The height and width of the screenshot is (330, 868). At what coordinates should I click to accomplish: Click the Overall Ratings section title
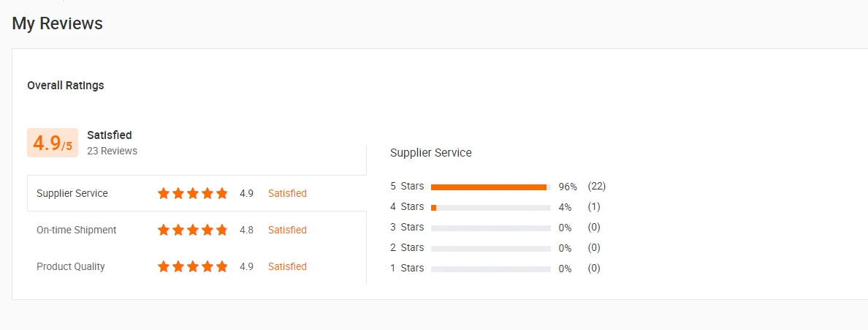(x=66, y=86)
